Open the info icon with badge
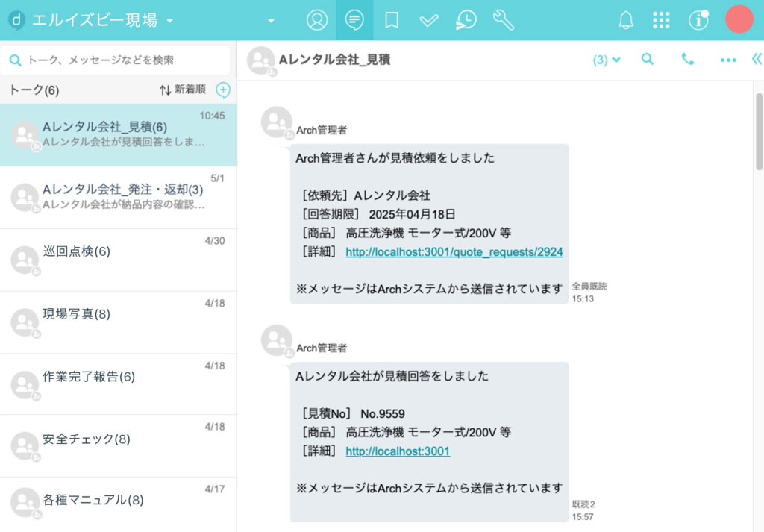 (x=698, y=20)
